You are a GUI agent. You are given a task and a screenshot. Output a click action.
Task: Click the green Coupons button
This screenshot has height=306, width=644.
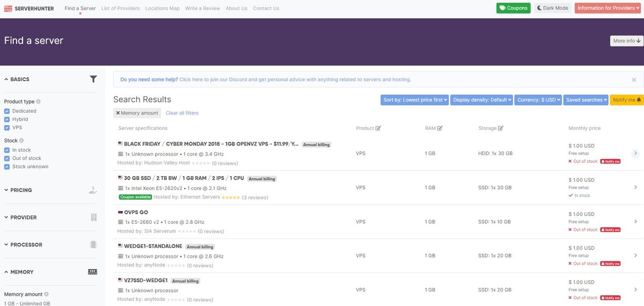[514, 8]
